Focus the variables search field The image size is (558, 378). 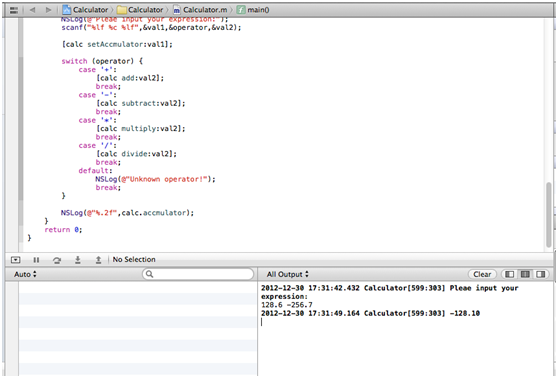(198, 274)
